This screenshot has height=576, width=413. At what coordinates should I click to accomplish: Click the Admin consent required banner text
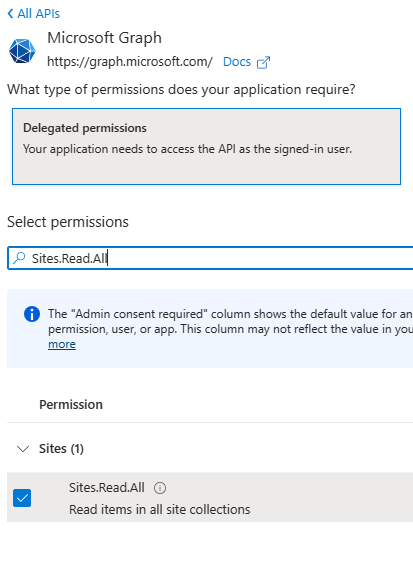tap(230, 321)
